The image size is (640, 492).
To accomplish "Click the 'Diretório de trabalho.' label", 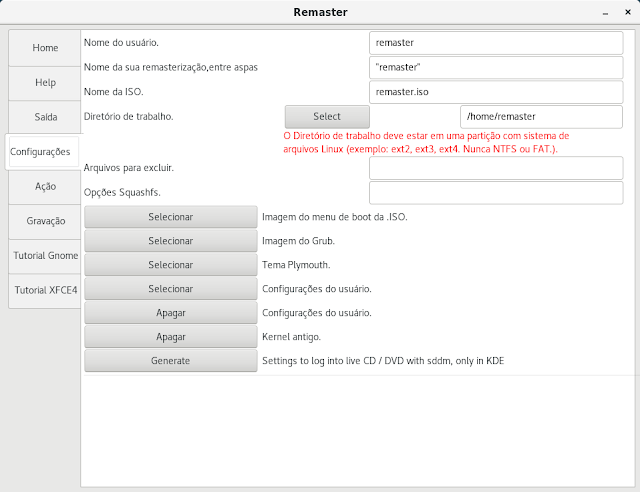I will point(129,117).
